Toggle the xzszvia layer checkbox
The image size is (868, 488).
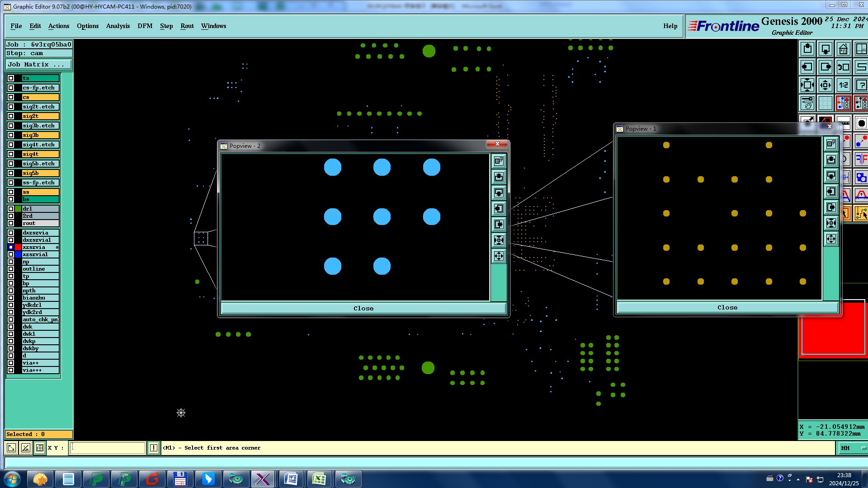click(x=11, y=247)
